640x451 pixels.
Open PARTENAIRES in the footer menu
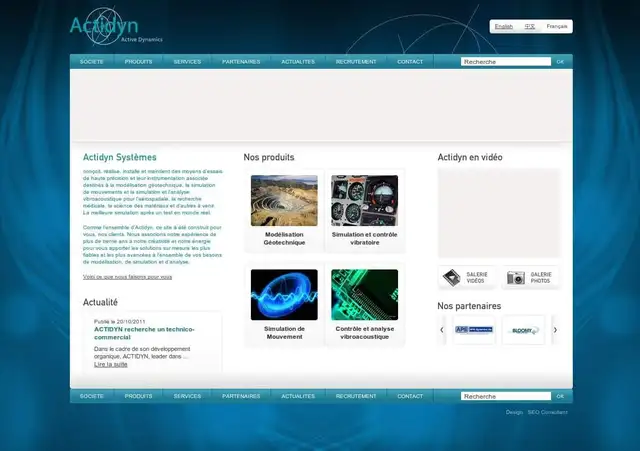point(241,396)
